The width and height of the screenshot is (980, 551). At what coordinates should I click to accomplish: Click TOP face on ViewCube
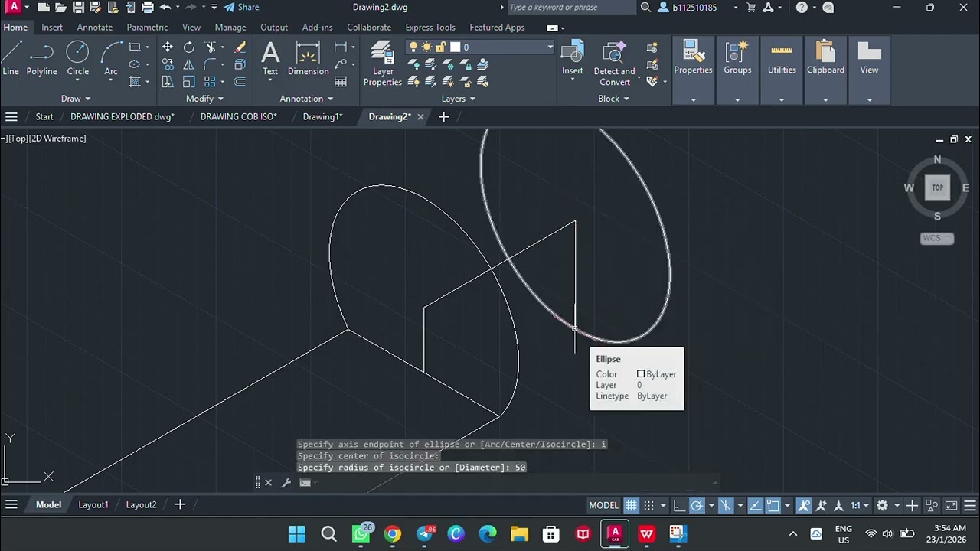[x=937, y=187]
